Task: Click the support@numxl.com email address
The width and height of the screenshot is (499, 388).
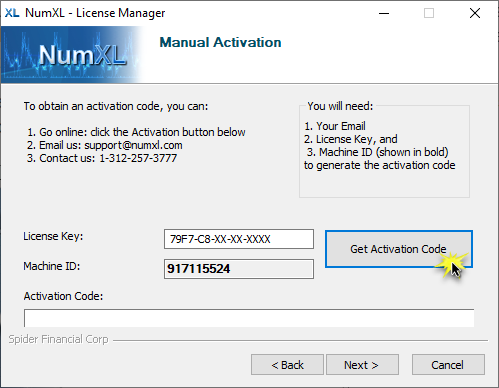Action: [133, 145]
